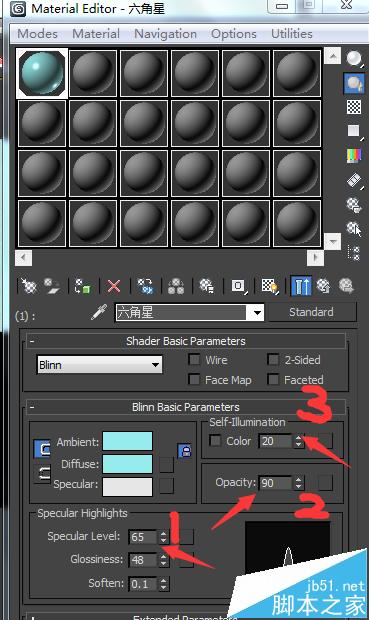This screenshot has width=369, height=620.
Task: Enable the Faceted checkbox
Action: point(273,379)
